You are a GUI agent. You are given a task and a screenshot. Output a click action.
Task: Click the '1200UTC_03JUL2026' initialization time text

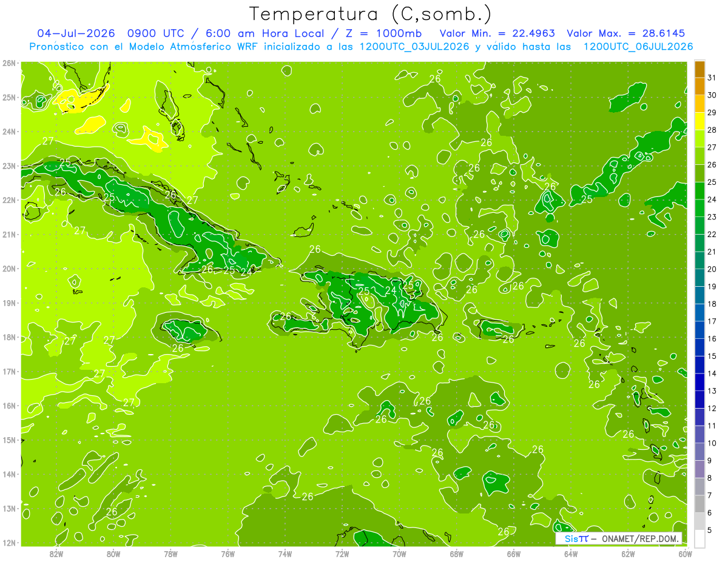[x=415, y=46]
